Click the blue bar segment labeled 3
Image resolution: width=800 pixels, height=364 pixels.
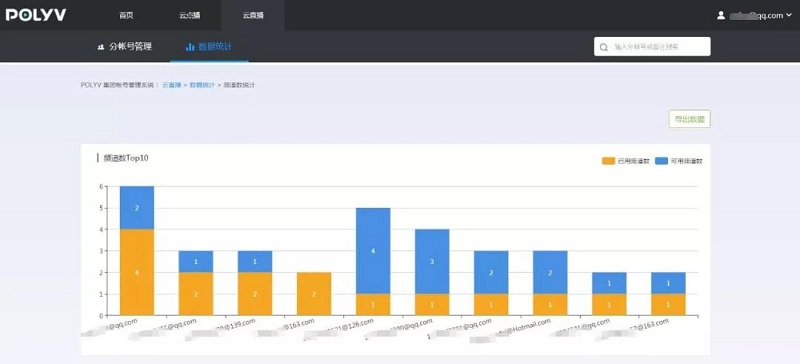click(x=432, y=261)
